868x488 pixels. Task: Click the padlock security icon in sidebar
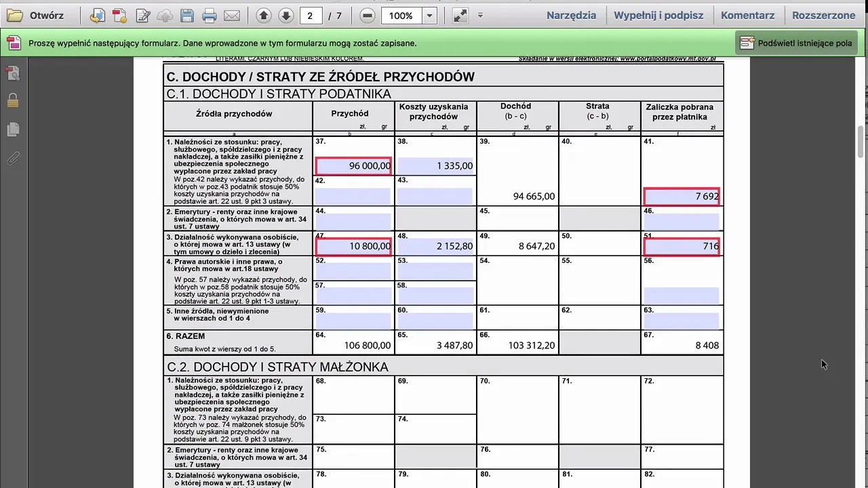13,101
